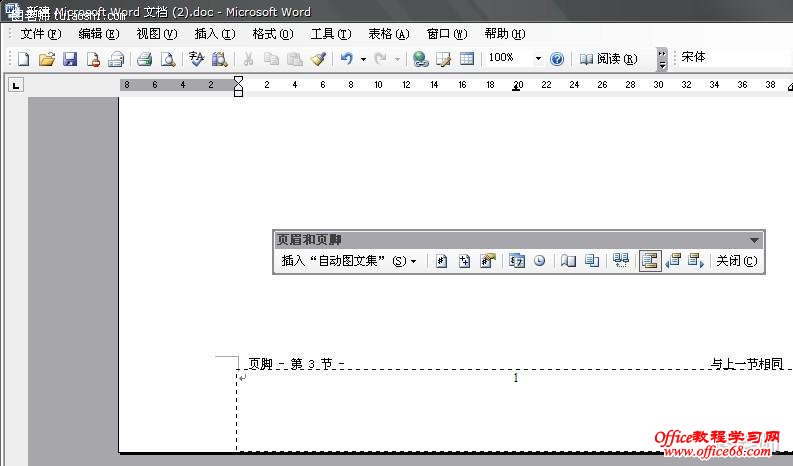Toggle Link to Previous section
The height and width of the screenshot is (466, 793).
tap(621, 261)
